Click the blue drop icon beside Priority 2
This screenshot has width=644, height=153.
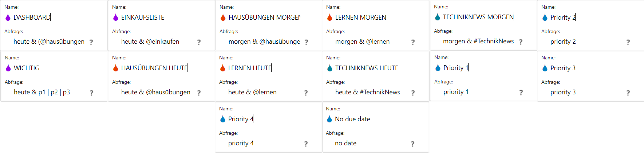click(545, 17)
